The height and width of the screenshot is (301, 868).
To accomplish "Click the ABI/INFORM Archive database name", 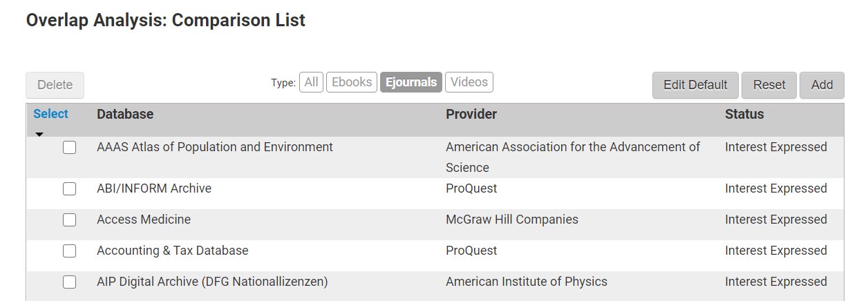I will click(x=154, y=188).
